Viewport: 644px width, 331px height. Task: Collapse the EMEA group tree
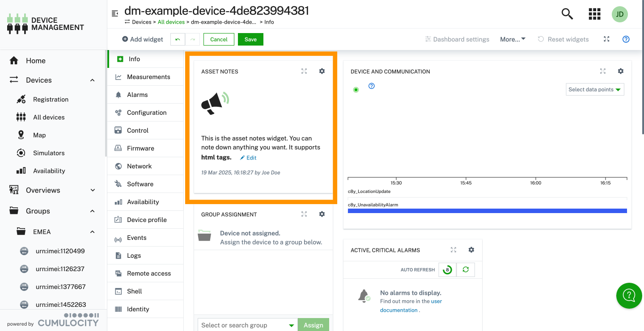tap(93, 232)
